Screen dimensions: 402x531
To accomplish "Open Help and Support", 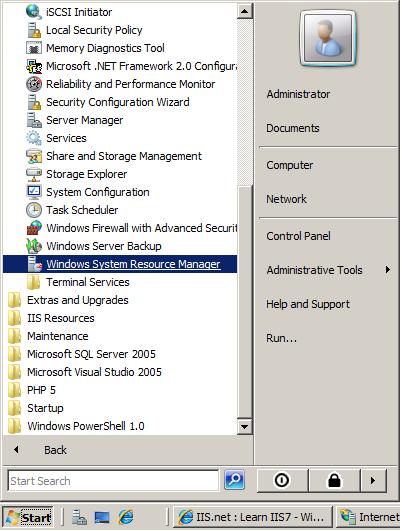I will (308, 304).
